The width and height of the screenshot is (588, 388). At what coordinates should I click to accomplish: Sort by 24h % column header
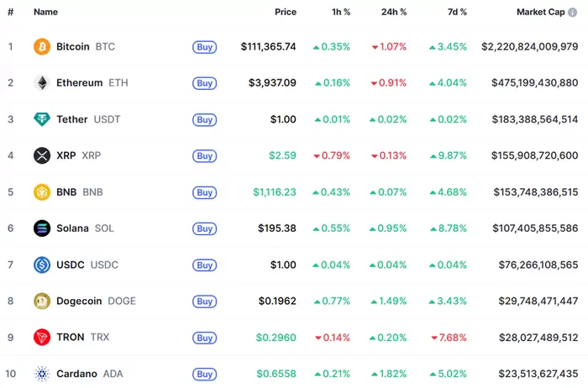(392, 13)
